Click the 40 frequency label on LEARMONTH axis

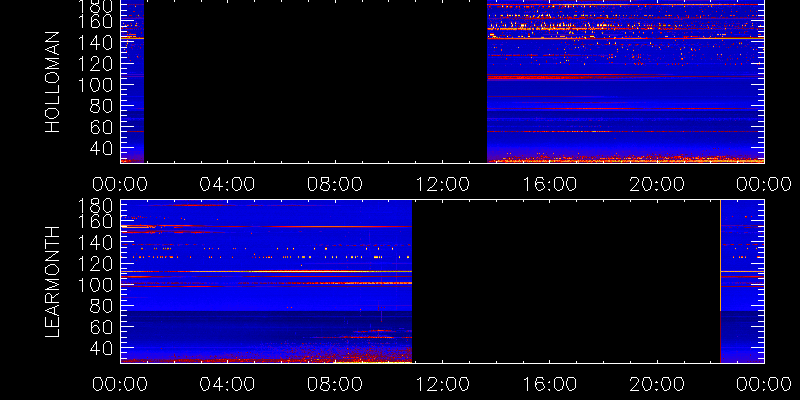pos(104,349)
